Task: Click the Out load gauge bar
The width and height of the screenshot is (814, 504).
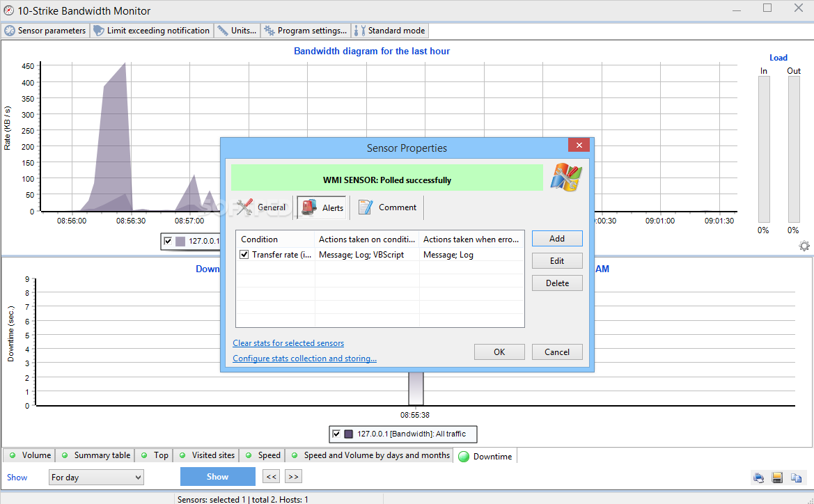Action: coord(794,150)
